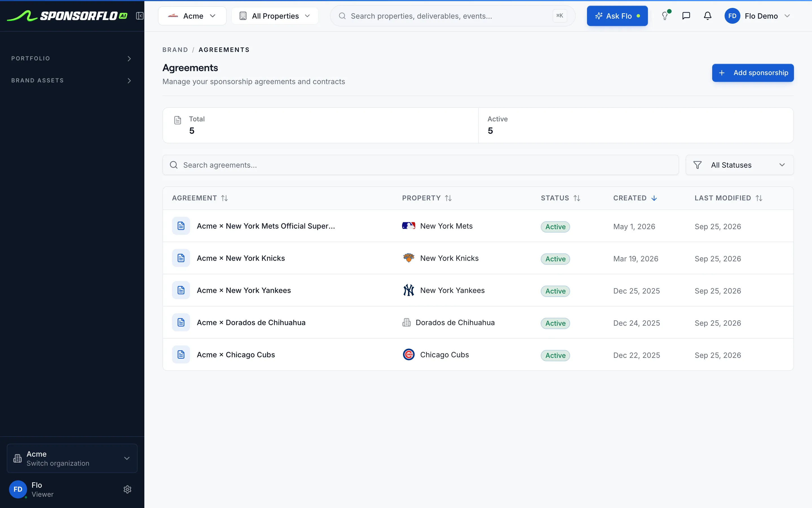
Task: Open the Acme × New York Knicks agreement
Action: 240,258
